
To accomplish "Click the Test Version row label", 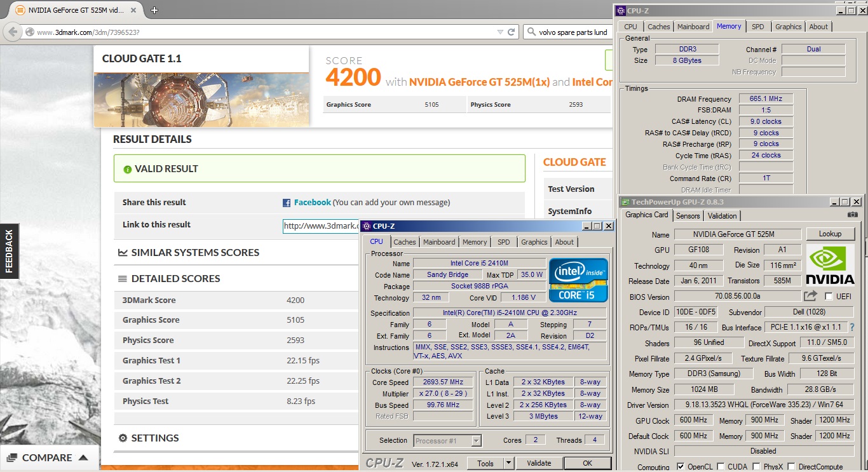I will click(571, 189).
